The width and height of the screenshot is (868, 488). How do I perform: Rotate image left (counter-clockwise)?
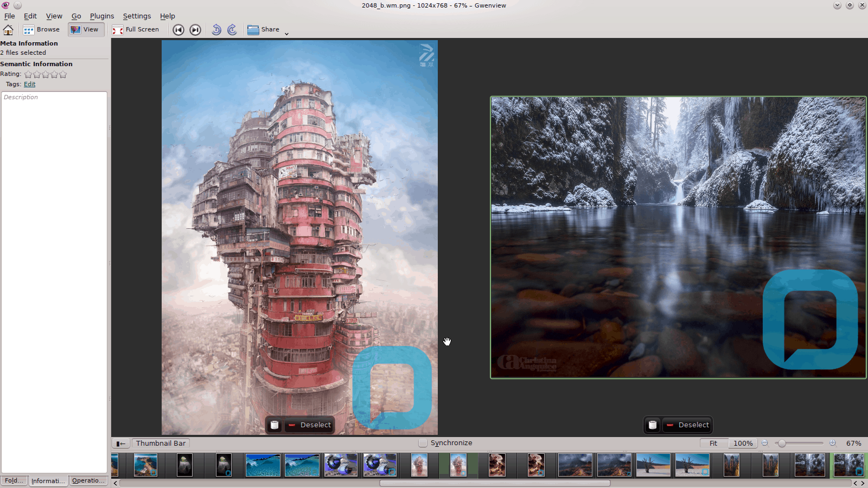(x=216, y=30)
